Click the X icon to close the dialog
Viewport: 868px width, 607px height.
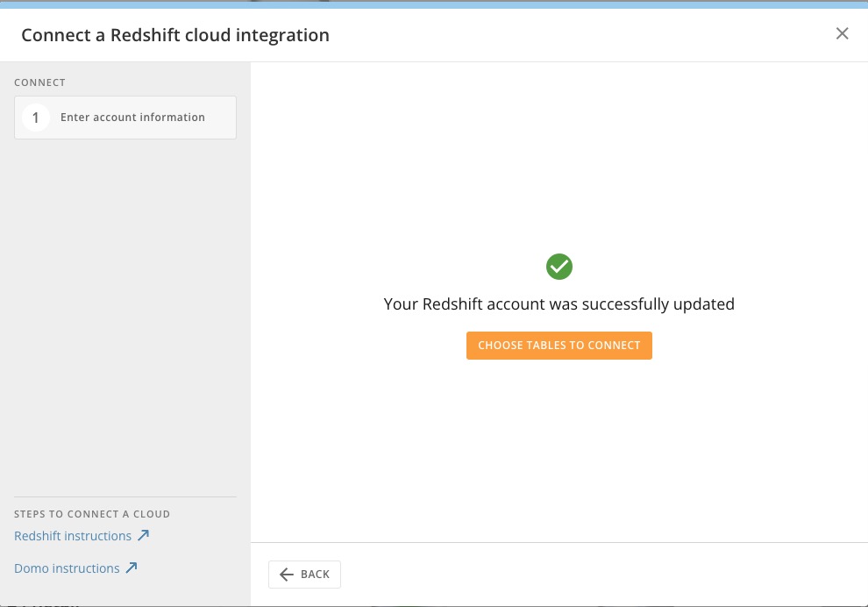point(843,33)
